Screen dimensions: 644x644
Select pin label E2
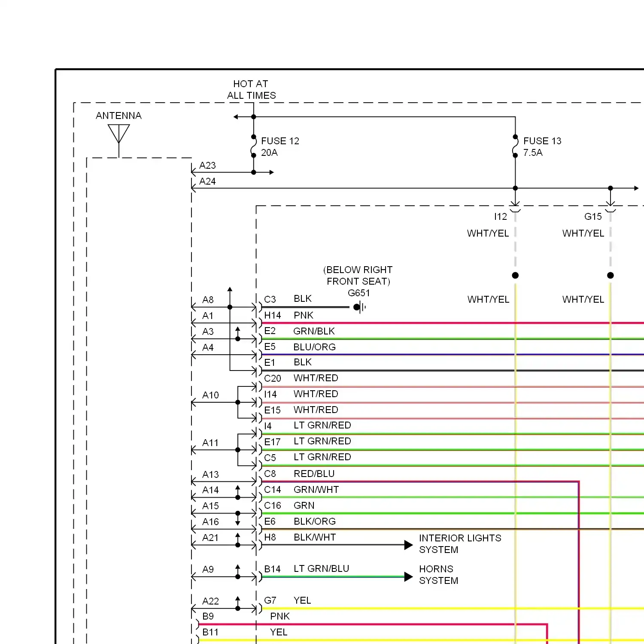(270, 331)
